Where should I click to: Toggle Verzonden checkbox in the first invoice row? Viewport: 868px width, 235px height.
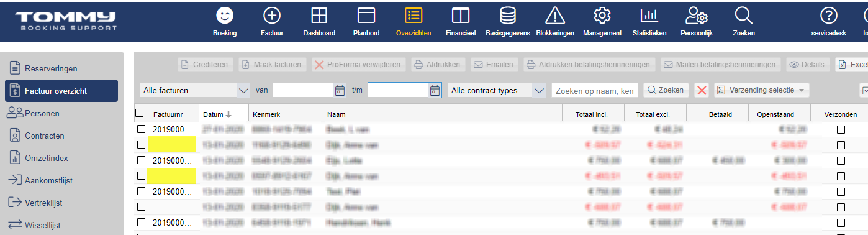(x=841, y=129)
